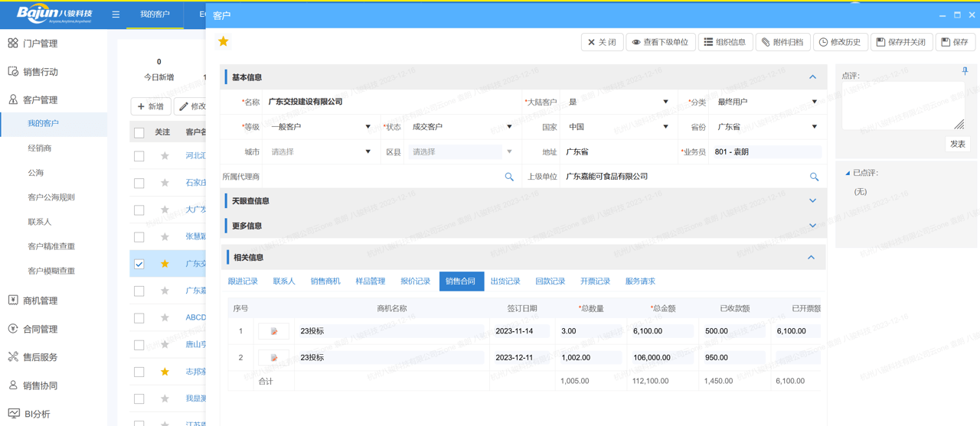Click the gold favorite star above basic info
The height and width of the screenshot is (426, 980).
tap(224, 41)
